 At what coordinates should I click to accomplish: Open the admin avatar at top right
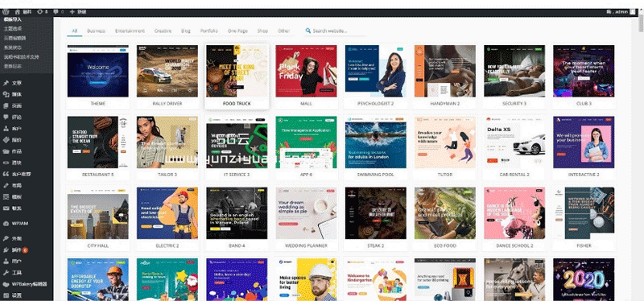click(633, 12)
